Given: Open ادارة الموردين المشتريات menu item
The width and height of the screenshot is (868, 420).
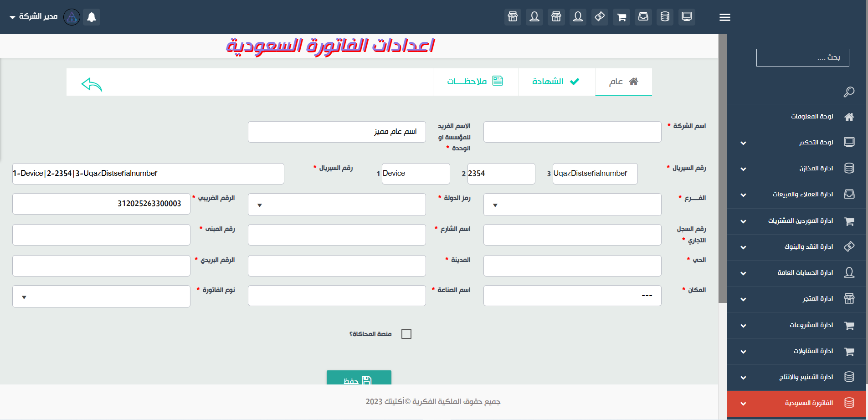Looking at the screenshot, I should coord(797,221).
